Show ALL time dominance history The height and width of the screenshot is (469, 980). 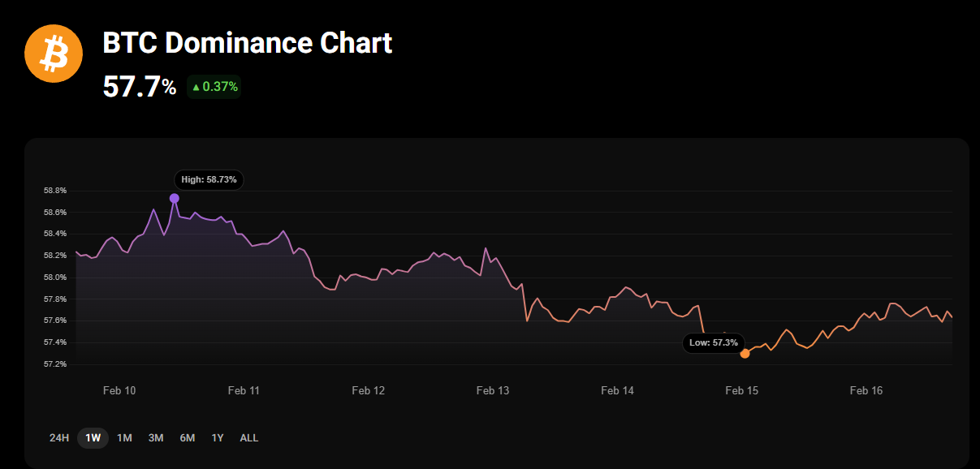click(x=249, y=438)
